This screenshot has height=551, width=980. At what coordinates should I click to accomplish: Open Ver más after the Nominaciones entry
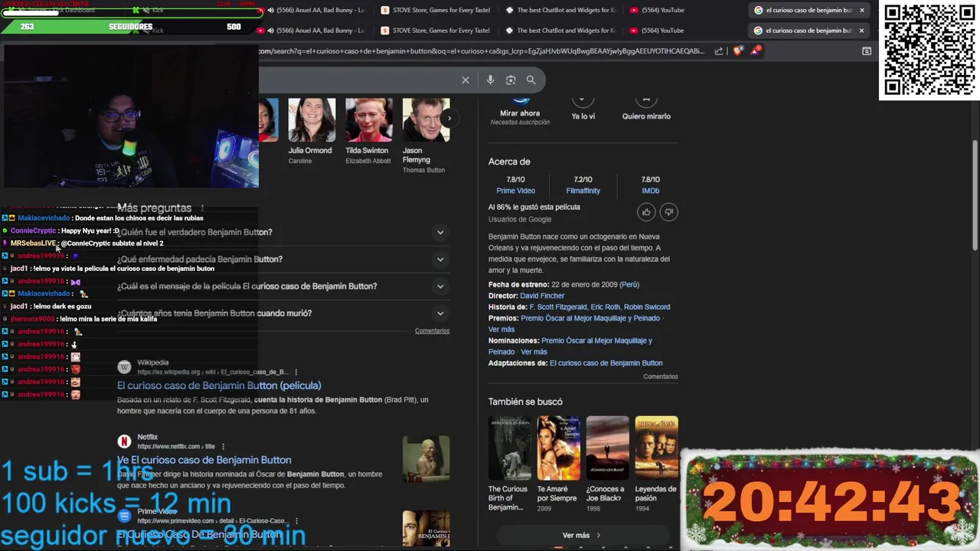[x=534, y=352]
